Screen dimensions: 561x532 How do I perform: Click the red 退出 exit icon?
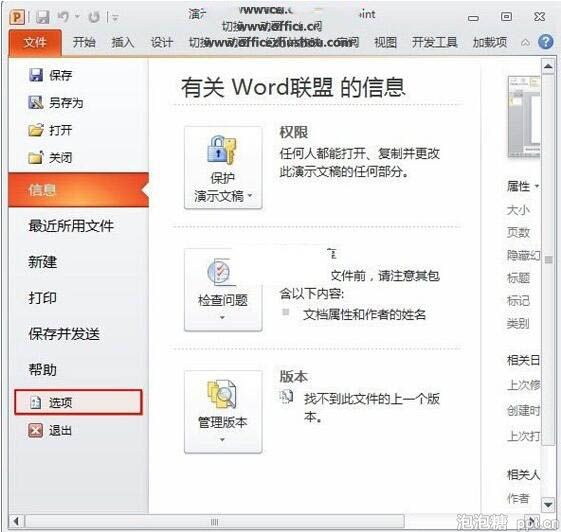35,430
